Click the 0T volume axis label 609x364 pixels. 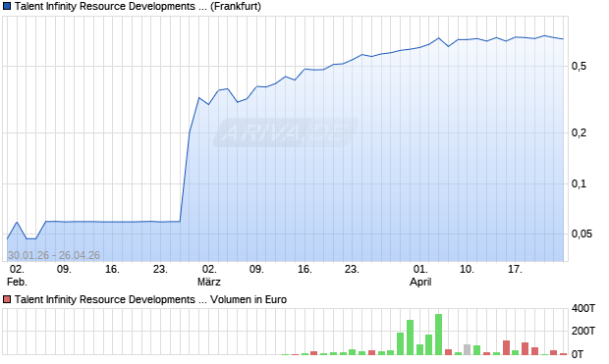(578, 354)
